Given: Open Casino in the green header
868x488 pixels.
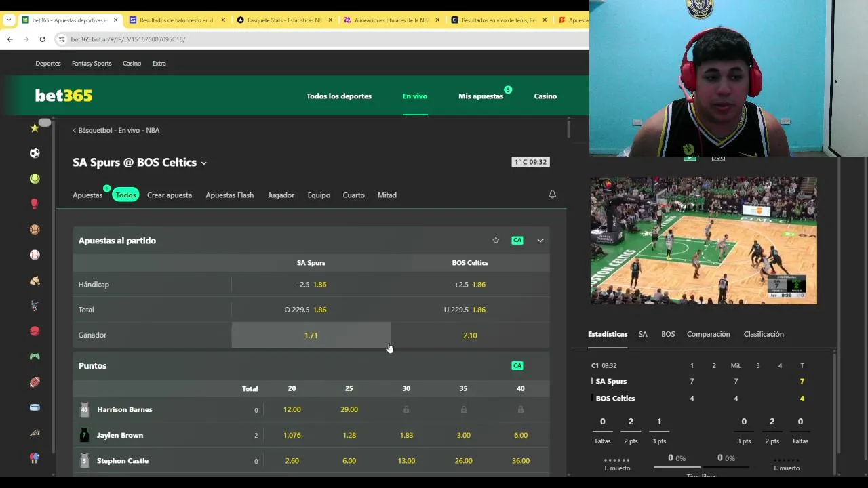Looking at the screenshot, I should point(545,96).
